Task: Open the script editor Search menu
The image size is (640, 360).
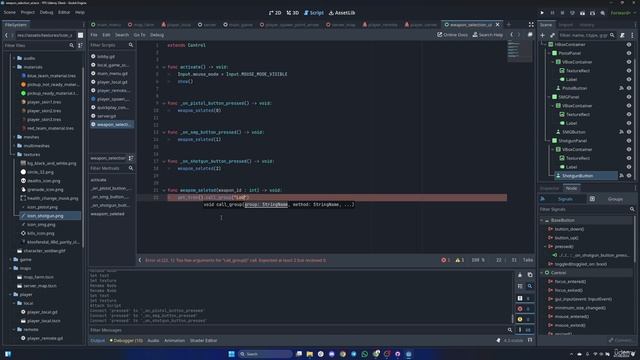Action: [x=122, y=35]
